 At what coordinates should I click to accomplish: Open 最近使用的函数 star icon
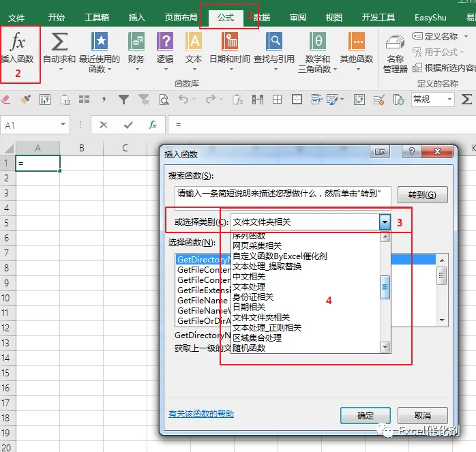pos(100,52)
